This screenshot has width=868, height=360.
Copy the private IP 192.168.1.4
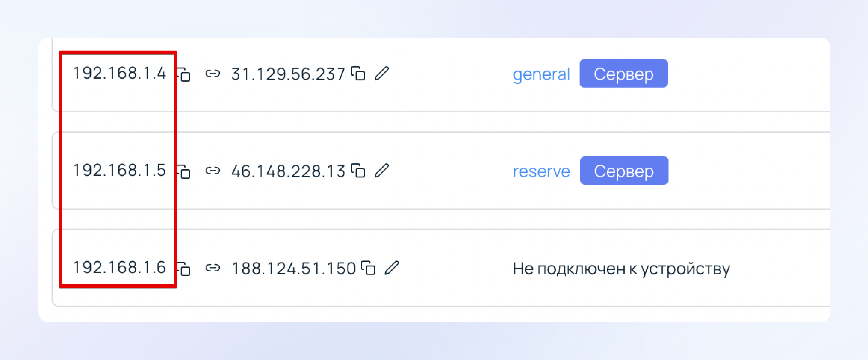tap(184, 75)
